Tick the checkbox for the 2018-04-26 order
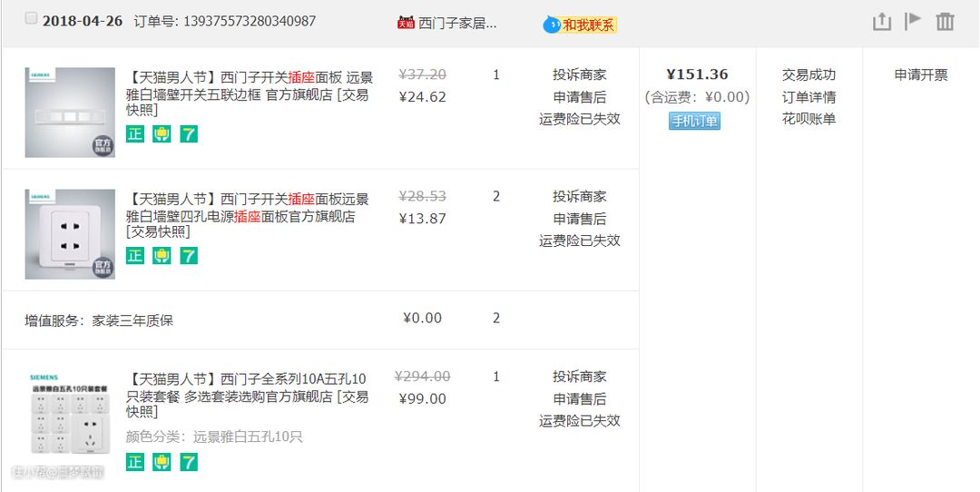Image resolution: width=980 pixels, height=492 pixels. (x=32, y=19)
